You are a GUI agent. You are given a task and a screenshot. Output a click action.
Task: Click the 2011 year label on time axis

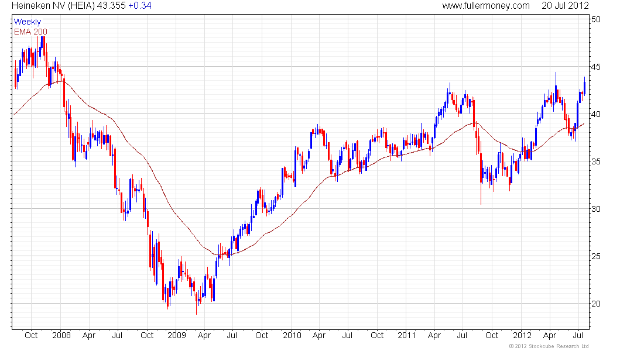(407, 335)
